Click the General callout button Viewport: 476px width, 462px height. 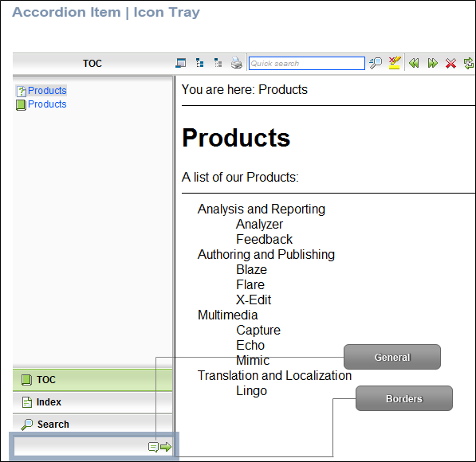(x=392, y=357)
